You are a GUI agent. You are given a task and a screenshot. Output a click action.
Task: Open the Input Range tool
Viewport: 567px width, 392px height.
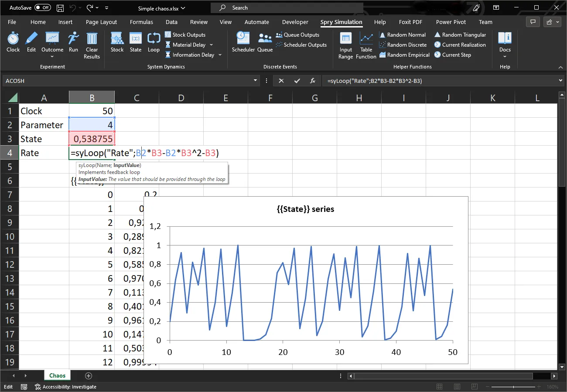(345, 45)
